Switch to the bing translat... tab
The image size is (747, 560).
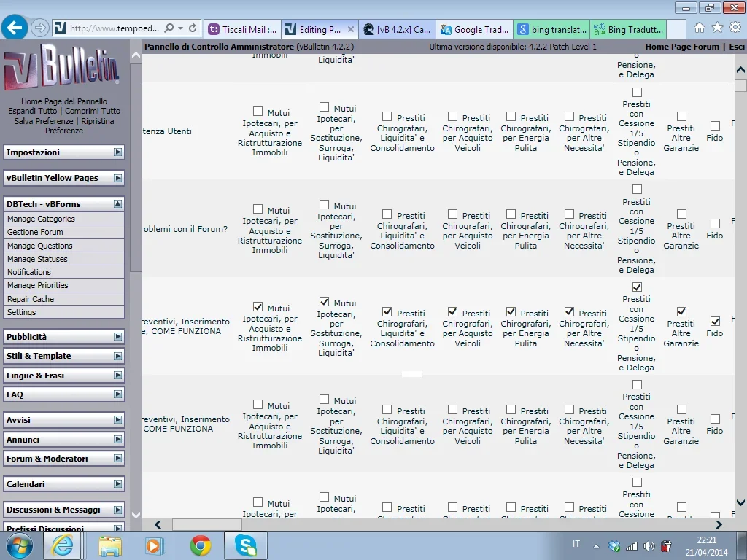551,29
